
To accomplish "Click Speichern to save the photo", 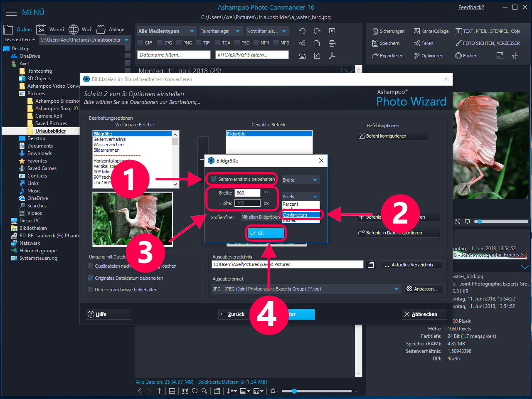I will click(x=386, y=43).
